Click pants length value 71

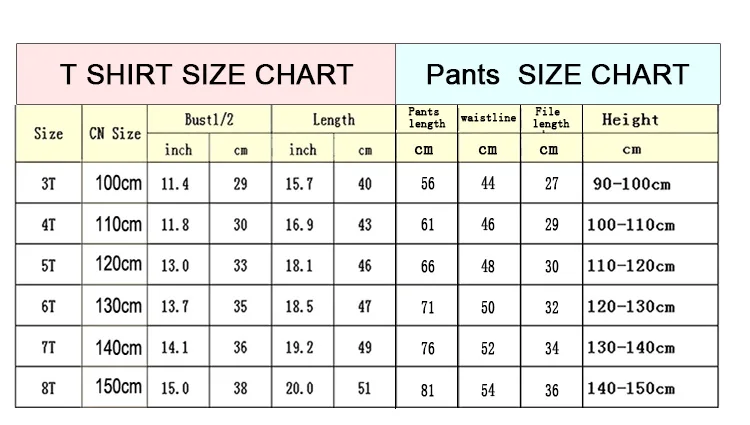coord(427,306)
